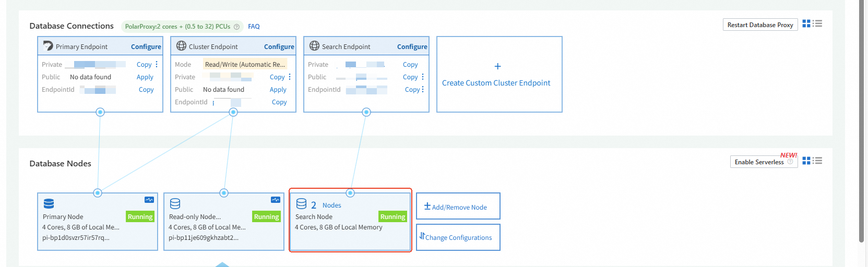Click the 'Read-only Node...' card title
Image resolution: width=868 pixels, height=267 pixels.
(x=195, y=217)
